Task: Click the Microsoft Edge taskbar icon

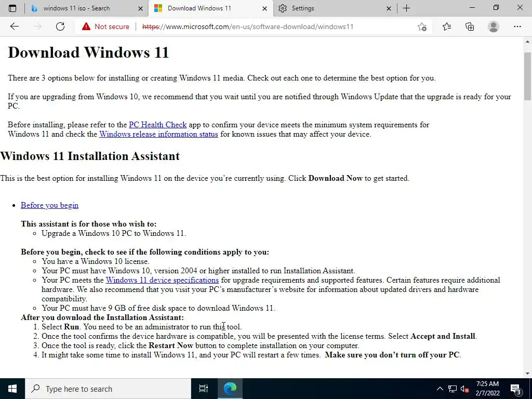Action: tap(230, 389)
